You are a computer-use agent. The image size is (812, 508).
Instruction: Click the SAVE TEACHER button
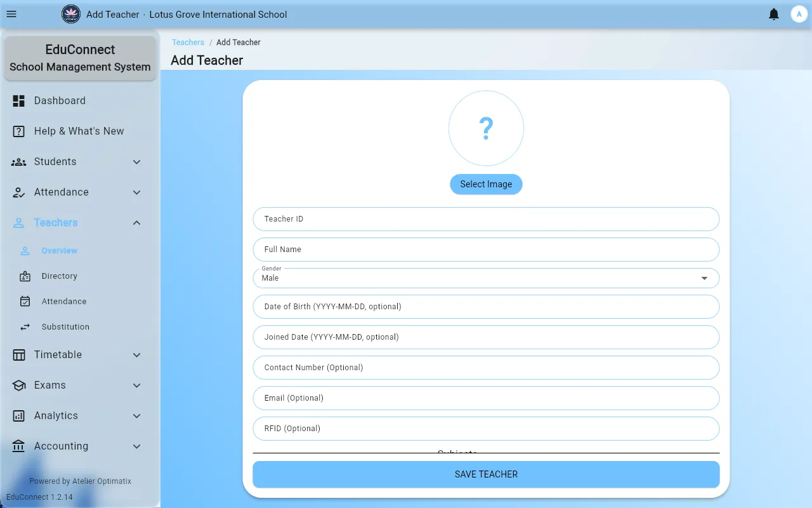pos(486,474)
